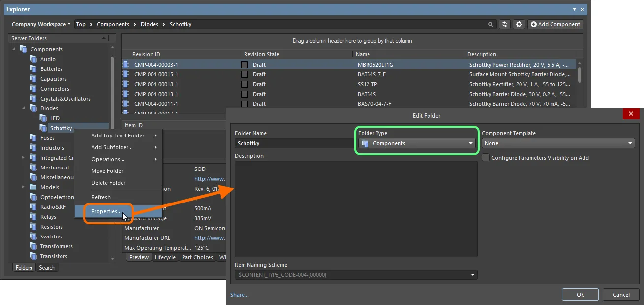Click the Root Components folder icon
The height and width of the screenshot is (305, 644).
point(23,49)
